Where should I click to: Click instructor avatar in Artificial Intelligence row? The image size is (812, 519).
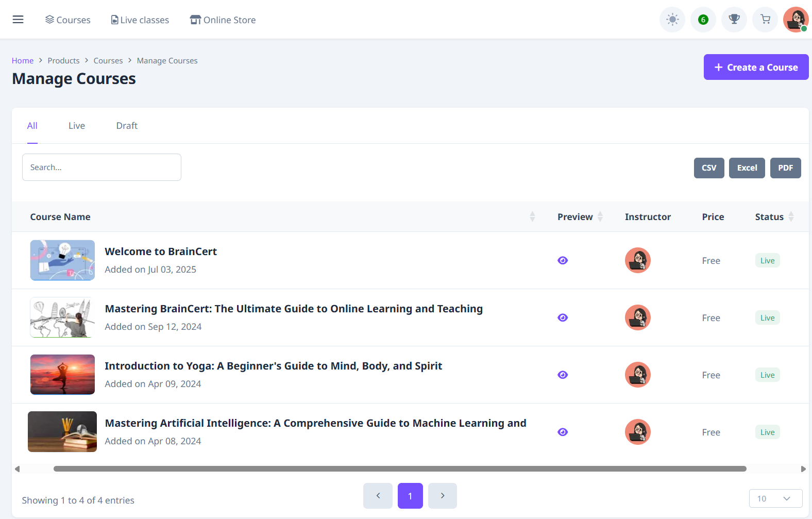[638, 432]
